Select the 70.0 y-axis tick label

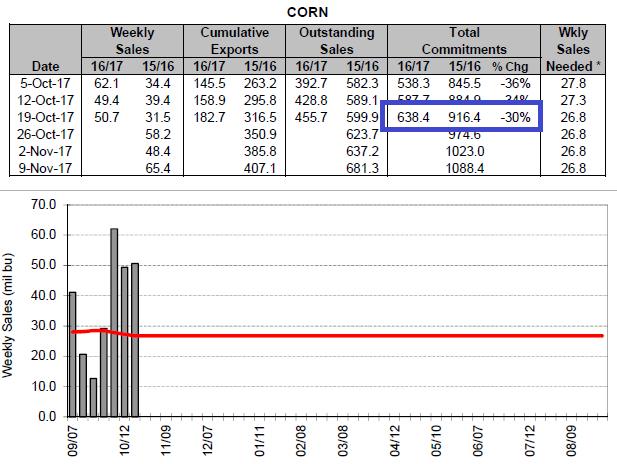[x=43, y=204]
